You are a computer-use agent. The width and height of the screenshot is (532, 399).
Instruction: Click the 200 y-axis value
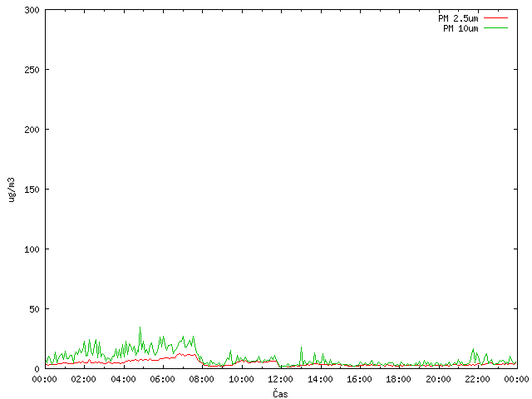tap(32, 130)
